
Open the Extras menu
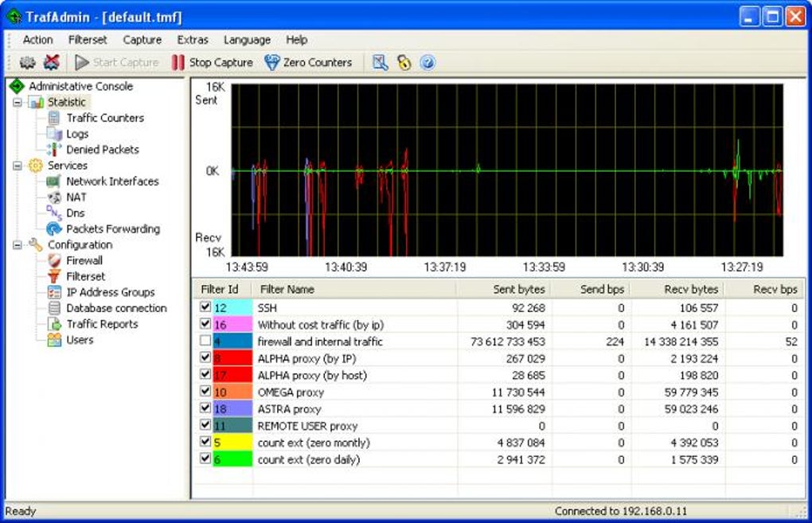click(193, 40)
